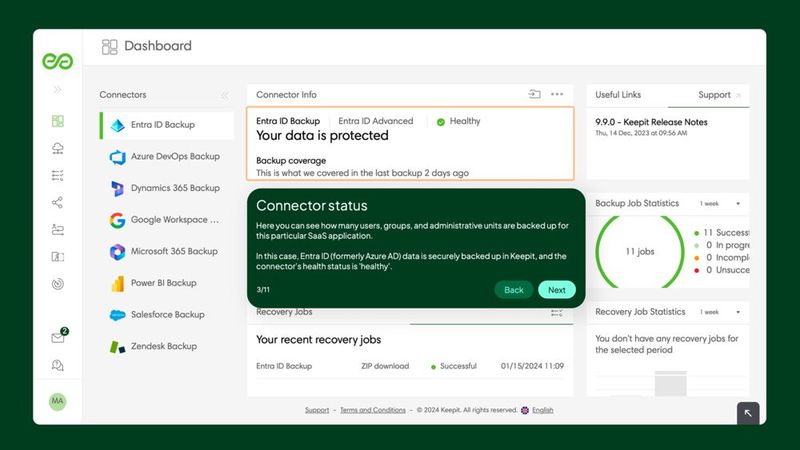Open the mail notifications icon with badge
Viewport: 800px width, 450px height.
coord(59,337)
